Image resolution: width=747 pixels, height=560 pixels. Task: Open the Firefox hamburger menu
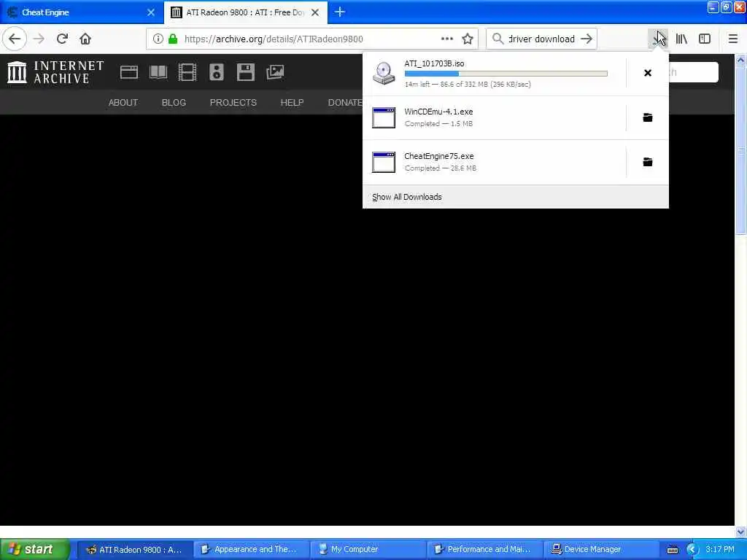point(733,39)
